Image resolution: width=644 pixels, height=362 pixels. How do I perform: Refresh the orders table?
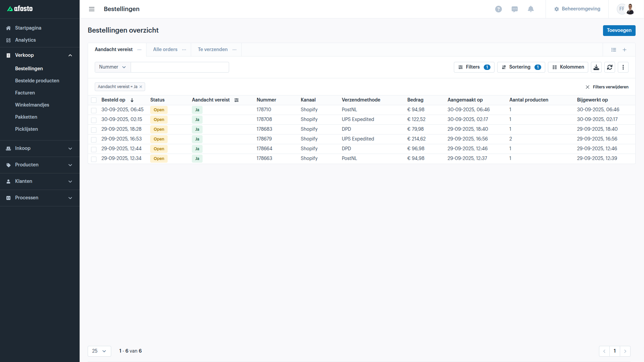tap(609, 67)
